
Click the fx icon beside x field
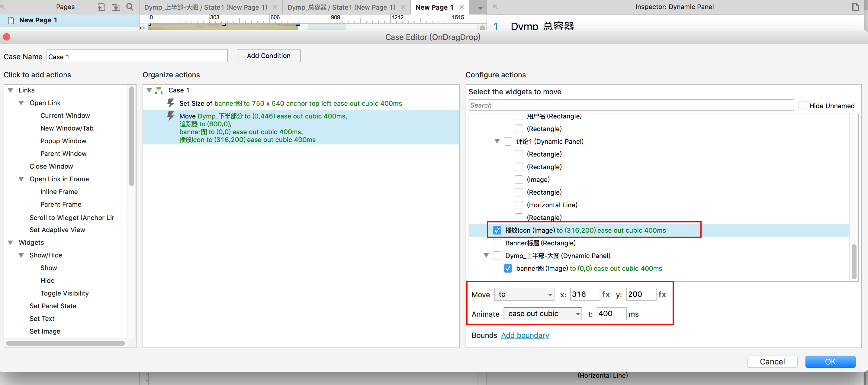[606, 294]
